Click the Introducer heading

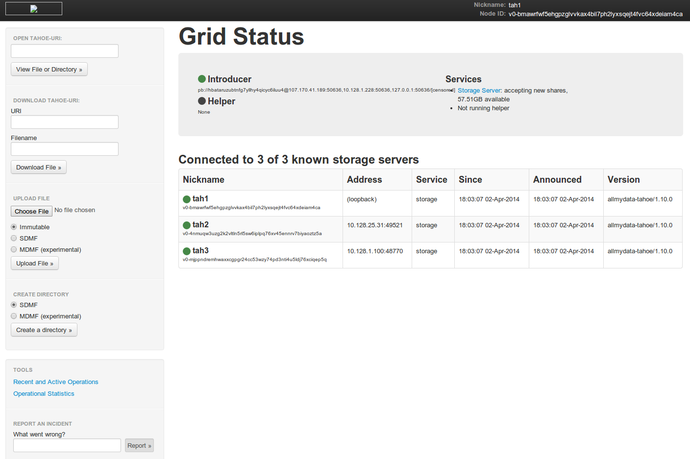click(229, 79)
